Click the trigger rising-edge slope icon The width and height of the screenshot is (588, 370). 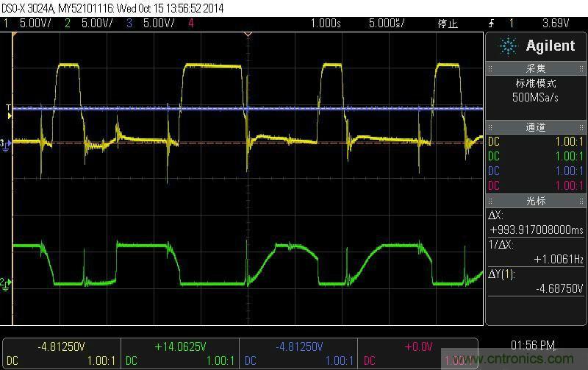491,23
